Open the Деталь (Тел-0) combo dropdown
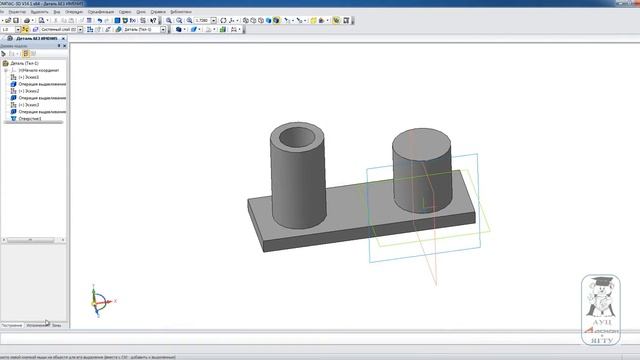The image size is (640, 360). 163,29
